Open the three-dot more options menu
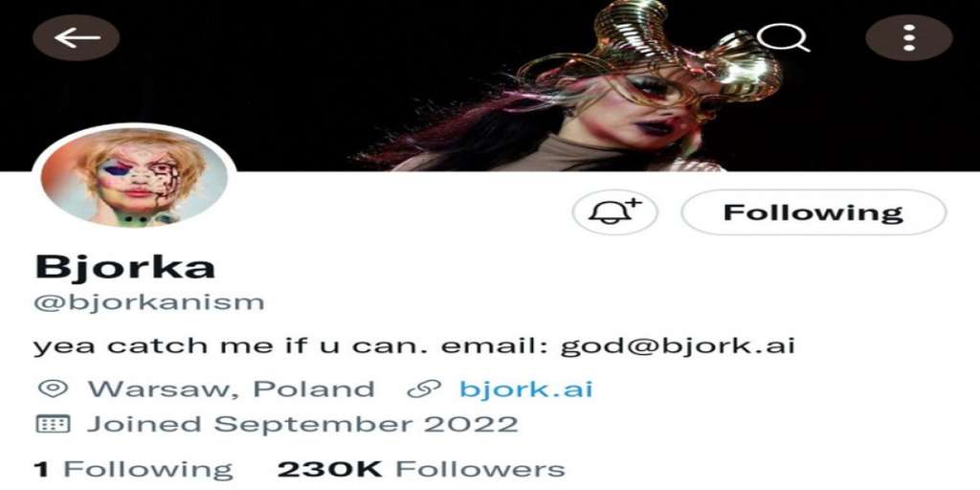 pos(909,37)
